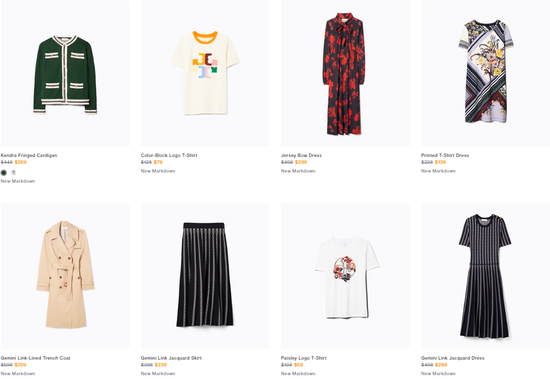Open the green Kendra Fringed Cardigan image
The height and width of the screenshot is (381, 550).
tap(65, 73)
